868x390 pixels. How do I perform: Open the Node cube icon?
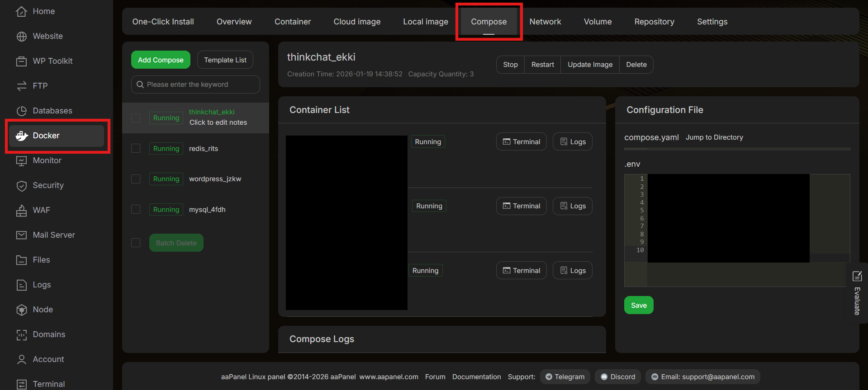(x=21, y=310)
